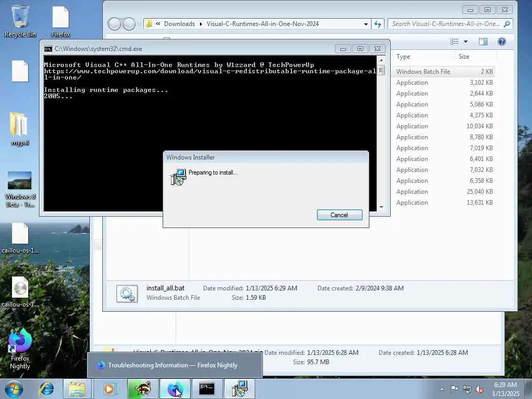
Task: Switch to Firefox Nightly taskbar button
Action: coord(175,389)
